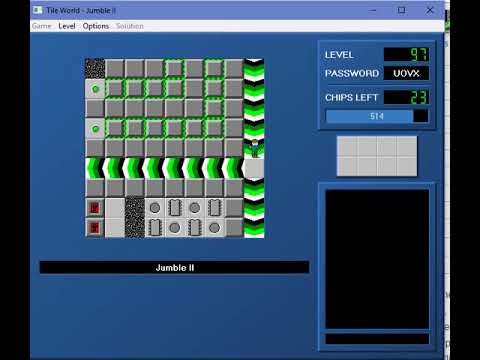Click the chips left counter showing 23
Screen dimensions: 480x360
[x=406, y=97]
